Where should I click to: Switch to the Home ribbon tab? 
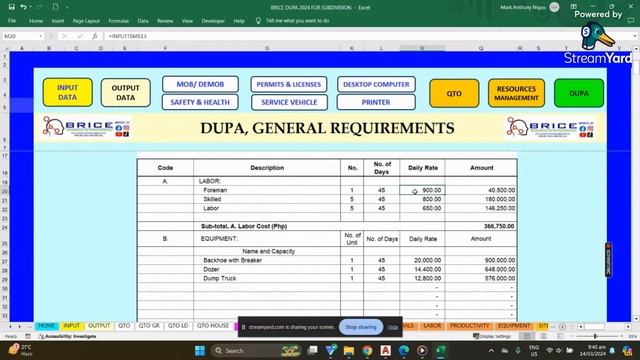pos(36,21)
